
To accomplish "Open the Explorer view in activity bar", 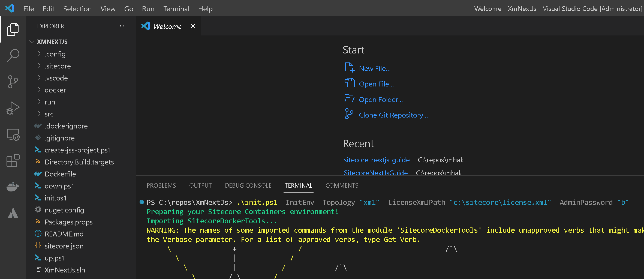I will point(13,29).
